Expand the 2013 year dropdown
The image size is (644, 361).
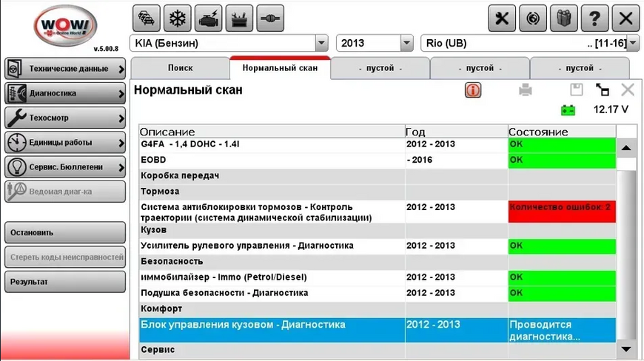406,43
